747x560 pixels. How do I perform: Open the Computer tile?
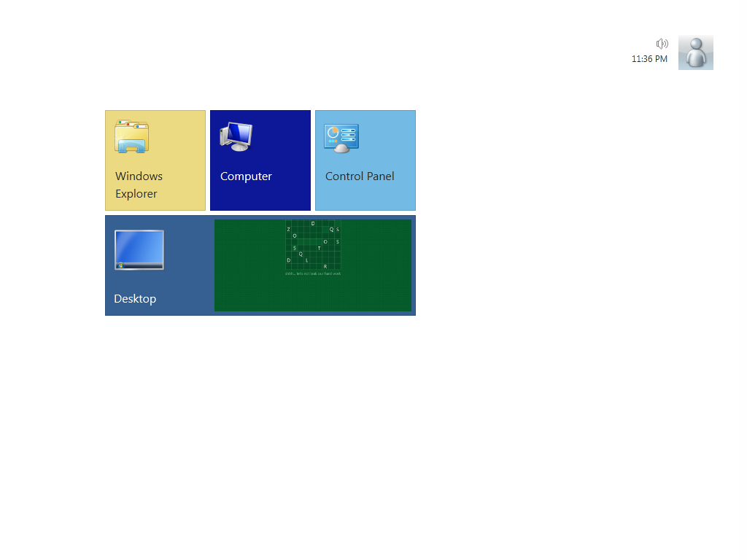click(260, 160)
